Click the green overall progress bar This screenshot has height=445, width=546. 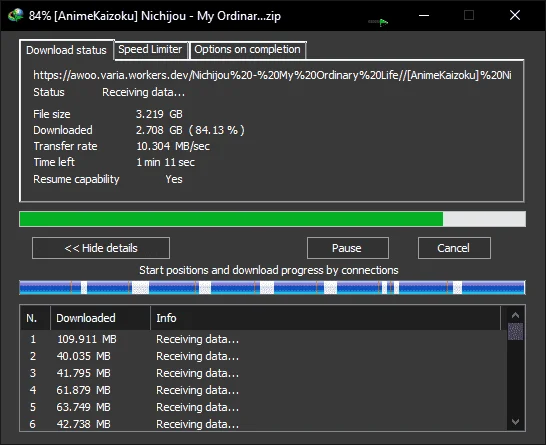pos(272,219)
